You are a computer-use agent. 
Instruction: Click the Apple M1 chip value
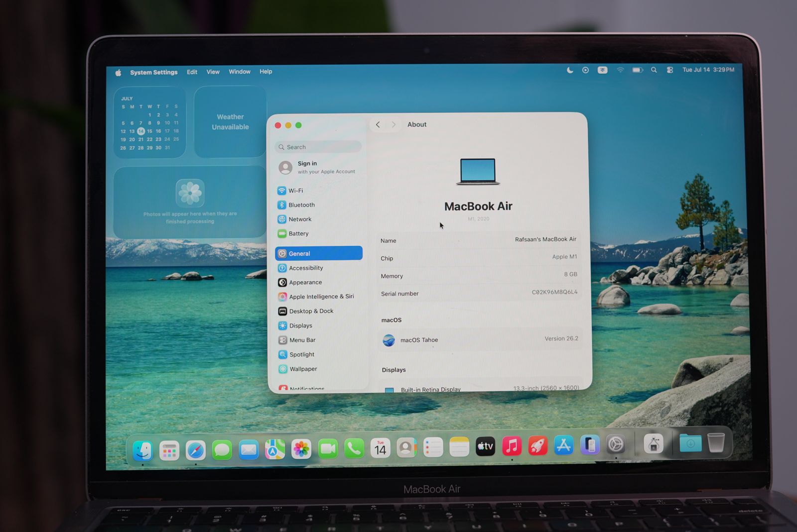coord(564,257)
